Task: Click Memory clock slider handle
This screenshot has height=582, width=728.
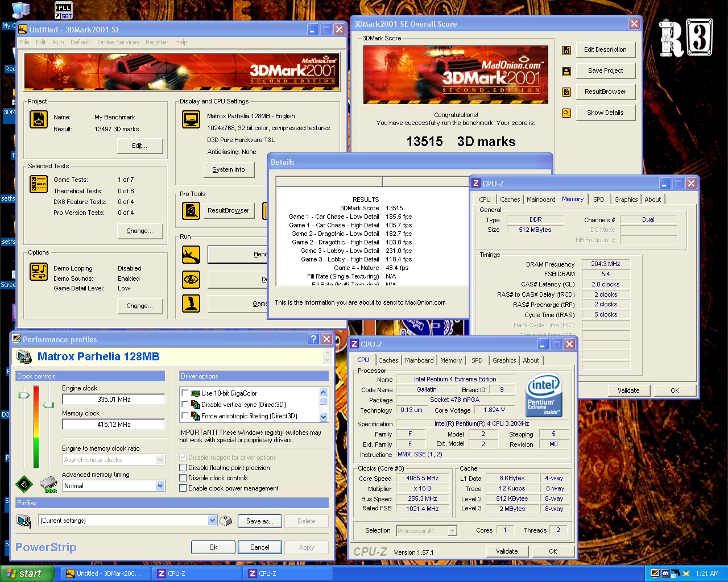Action: (x=48, y=405)
